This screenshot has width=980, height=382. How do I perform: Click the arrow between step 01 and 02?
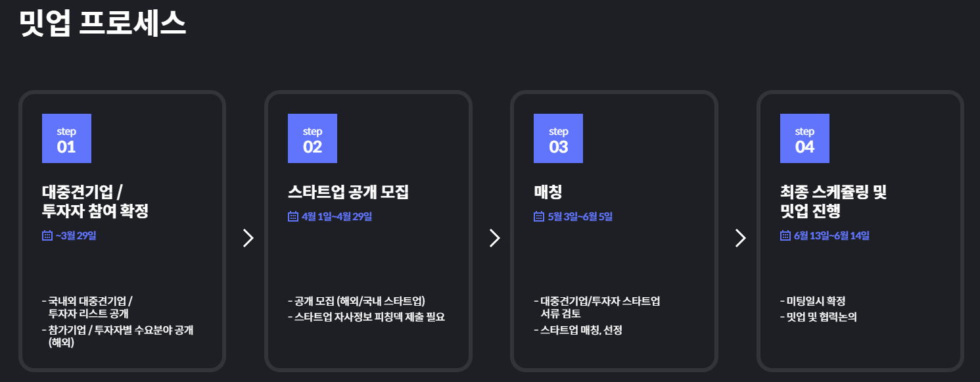[248, 238]
